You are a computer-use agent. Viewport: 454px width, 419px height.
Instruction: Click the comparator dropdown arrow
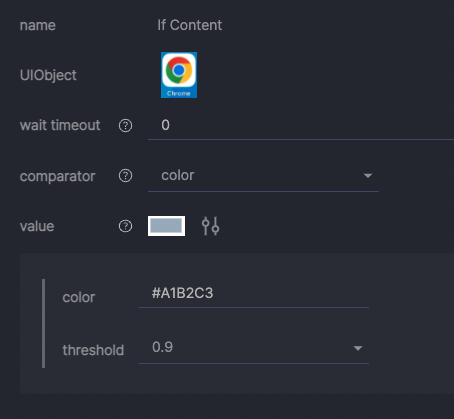pyautogui.click(x=368, y=176)
